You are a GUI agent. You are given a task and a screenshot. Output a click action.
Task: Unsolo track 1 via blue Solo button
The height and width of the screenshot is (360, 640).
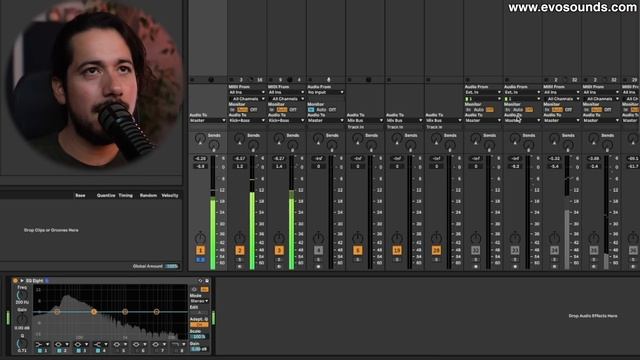200,260
